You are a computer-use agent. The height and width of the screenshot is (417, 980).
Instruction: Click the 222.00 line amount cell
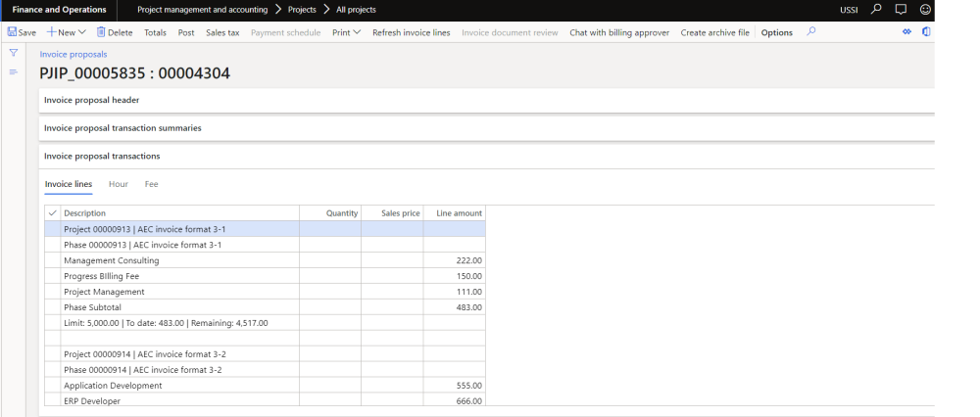point(455,260)
